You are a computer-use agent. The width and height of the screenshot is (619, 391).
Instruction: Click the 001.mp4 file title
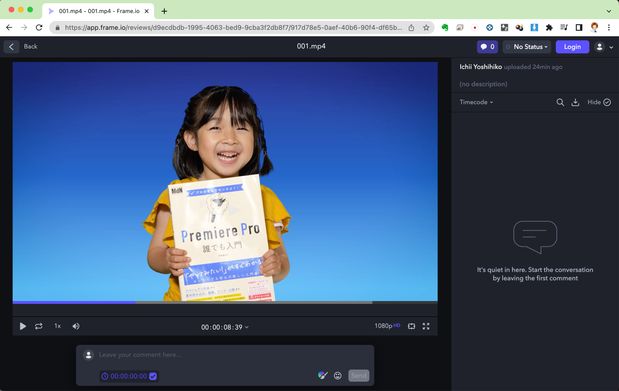[x=311, y=46]
